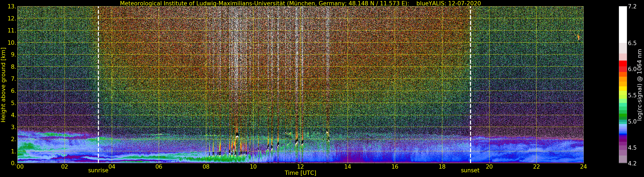Click the "7." height axis tick label
The height and width of the screenshot is (177, 644).
(13, 79)
